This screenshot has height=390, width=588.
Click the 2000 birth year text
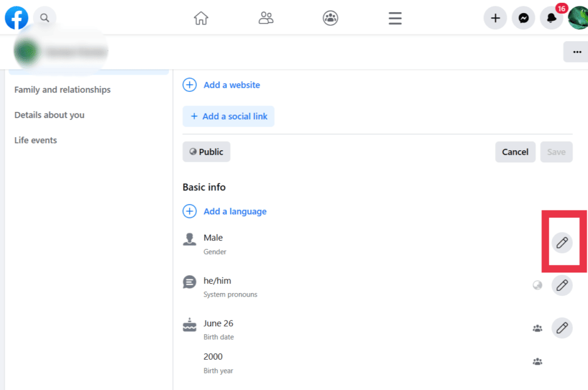tap(213, 357)
